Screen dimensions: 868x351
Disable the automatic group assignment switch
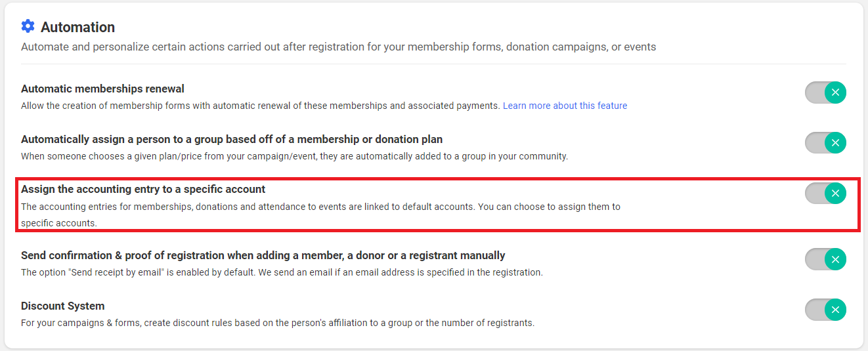coord(825,142)
